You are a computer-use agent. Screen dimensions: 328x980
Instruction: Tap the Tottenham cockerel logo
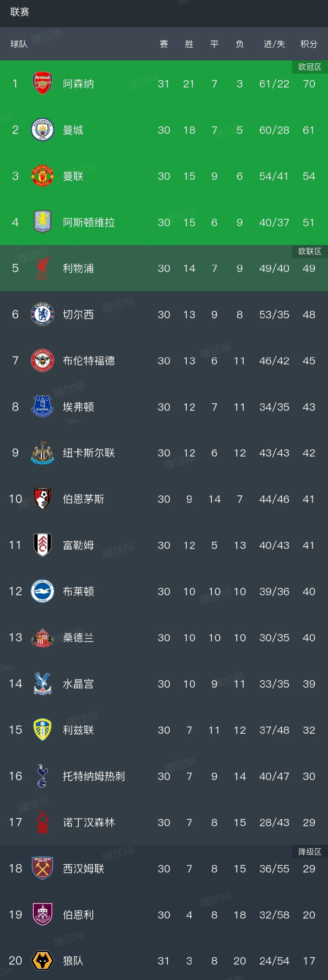click(42, 776)
